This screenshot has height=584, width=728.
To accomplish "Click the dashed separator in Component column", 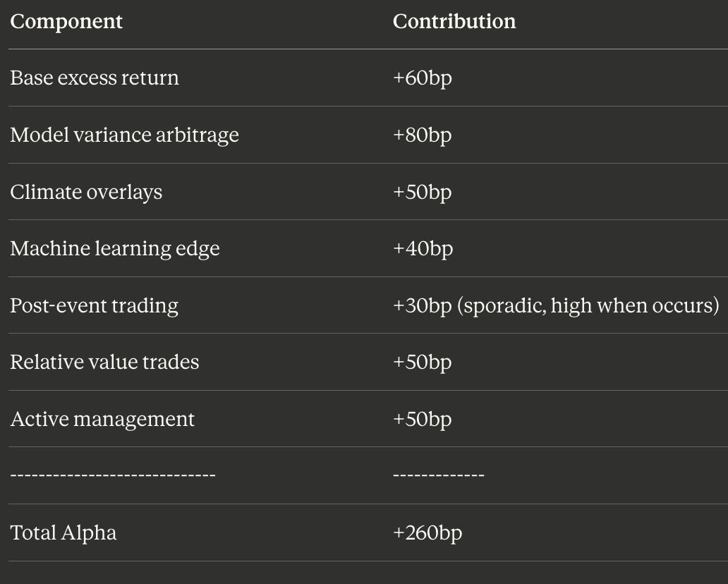I will tap(113, 475).
